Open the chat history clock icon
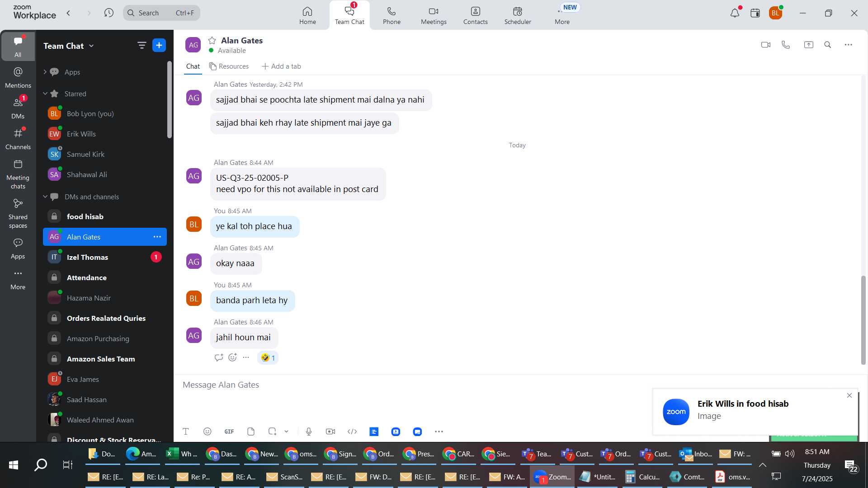The height and width of the screenshot is (488, 868). click(x=108, y=13)
